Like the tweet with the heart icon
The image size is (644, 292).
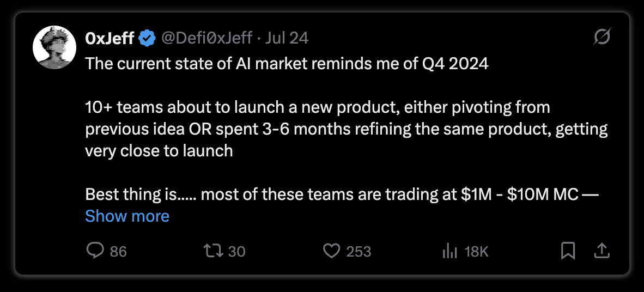[x=331, y=251]
